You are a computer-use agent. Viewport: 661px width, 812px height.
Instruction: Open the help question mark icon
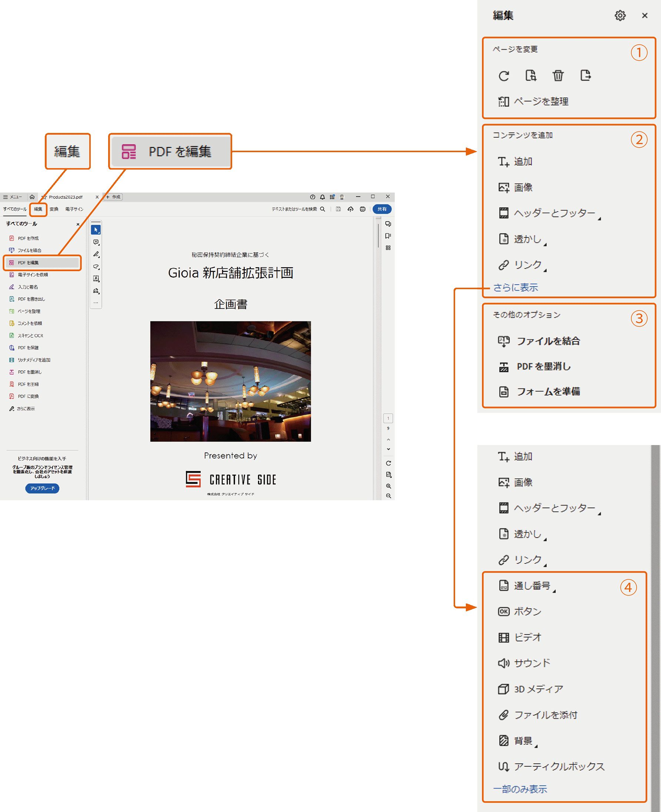click(313, 197)
